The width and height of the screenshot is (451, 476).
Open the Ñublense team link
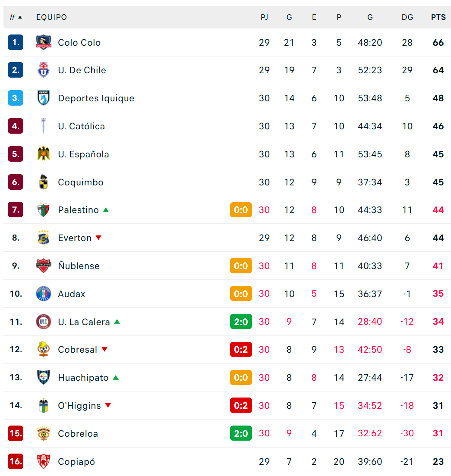[79, 266]
